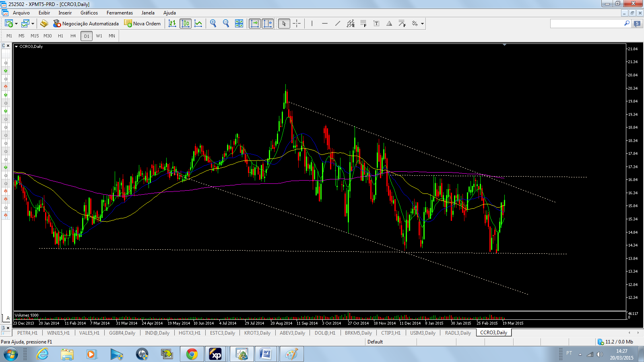Open the Ferramentas menu
The image size is (644, 362).
(x=120, y=13)
